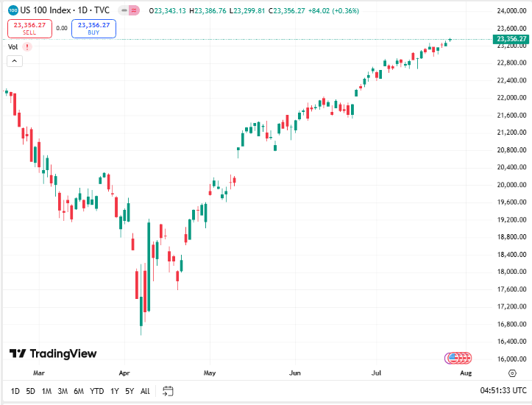Click the Vol error warning icon
The image size is (532, 405).
(27, 47)
